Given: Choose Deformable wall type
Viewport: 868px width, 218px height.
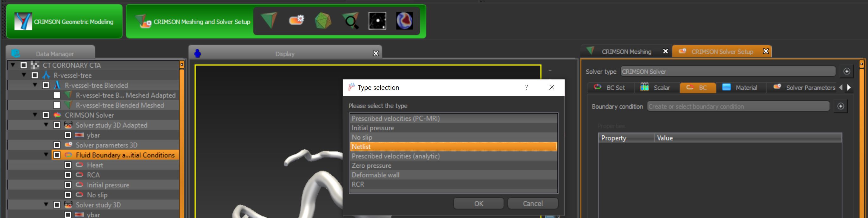Looking at the screenshot, I should (453, 175).
